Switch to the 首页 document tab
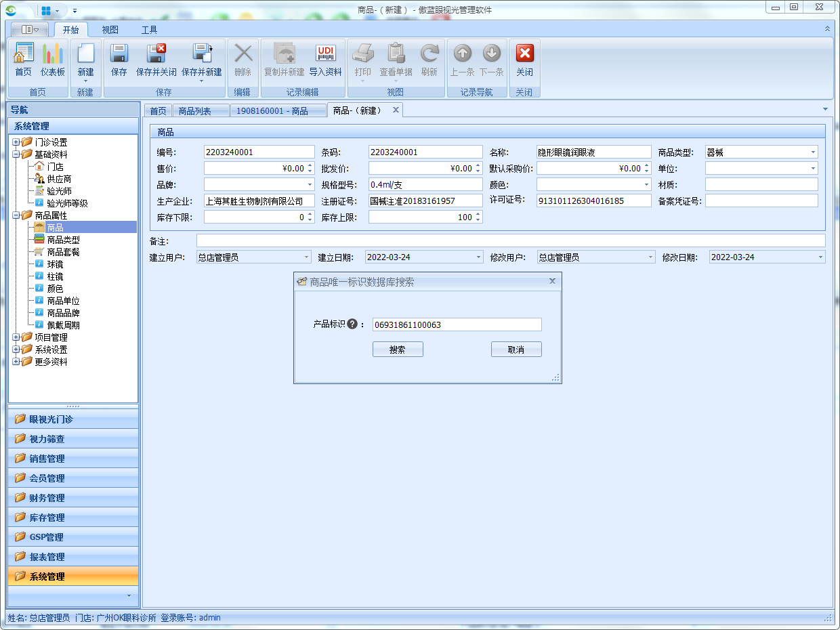 158,111
